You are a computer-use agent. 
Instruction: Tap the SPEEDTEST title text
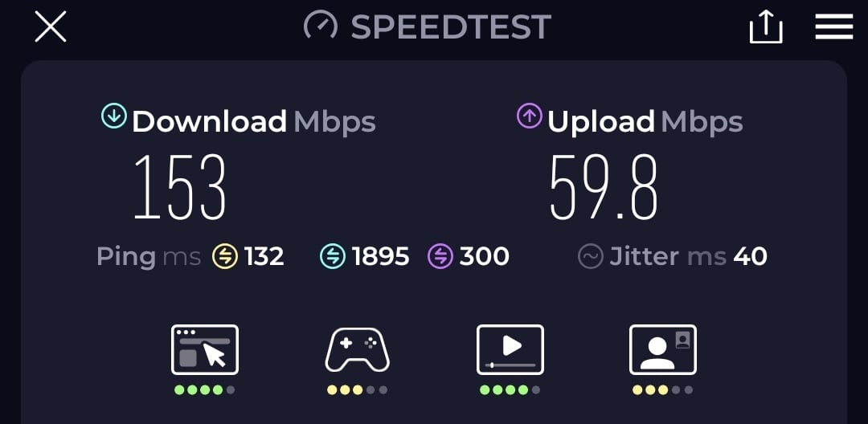(x=451, y=27)
